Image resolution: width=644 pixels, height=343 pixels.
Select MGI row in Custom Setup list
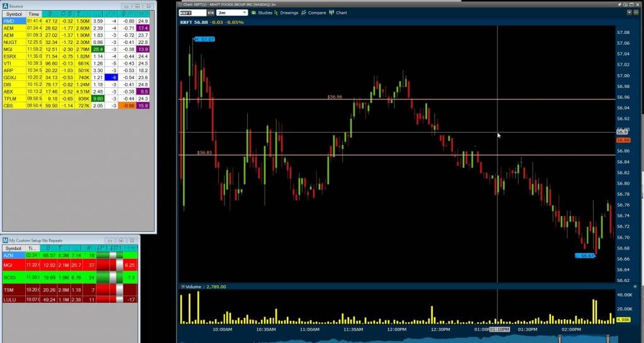click(70, 265)
